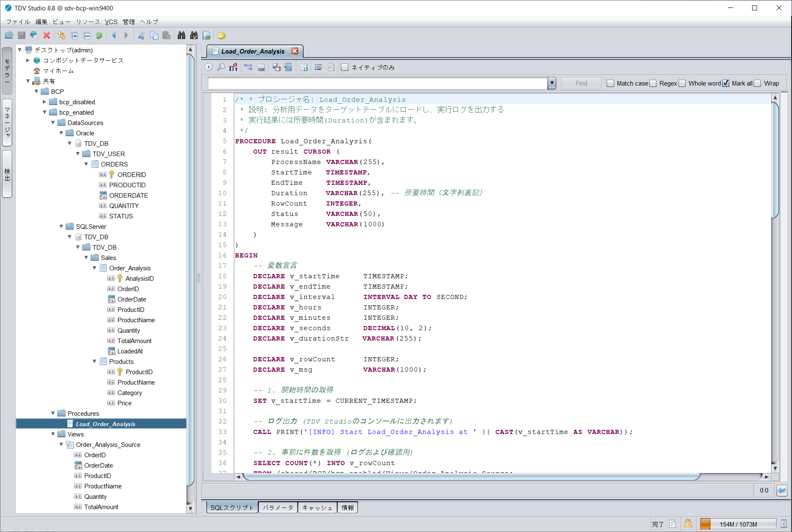Close the Load_Order_Analysis editor tab
The width and height of the screenshot is (792, 532).
click(295, 51)
